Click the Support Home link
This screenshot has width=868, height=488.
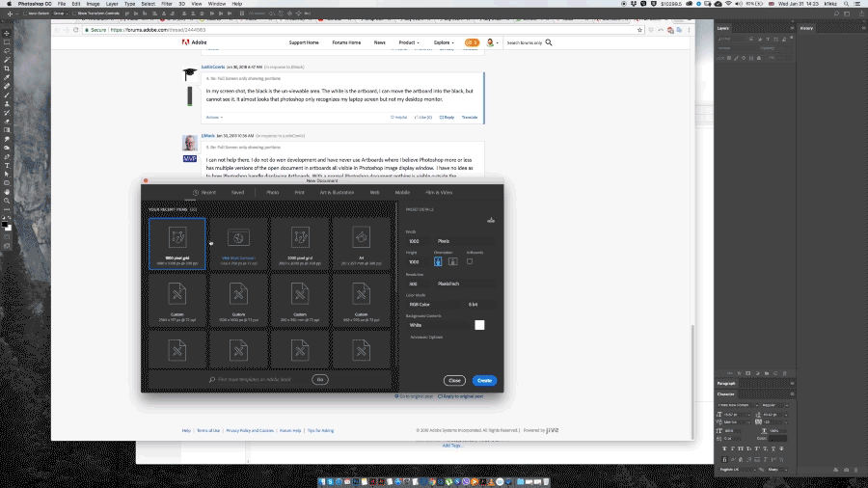[304, 42]
